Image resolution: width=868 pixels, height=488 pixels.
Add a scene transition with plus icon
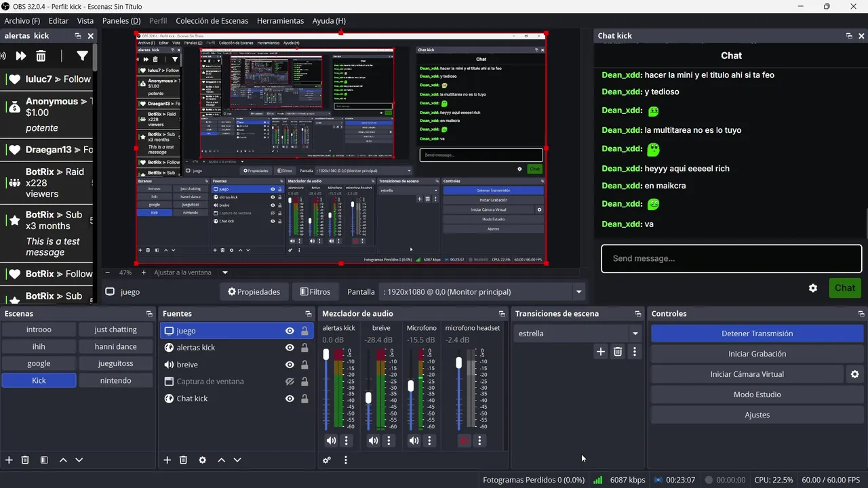coord(601,351)
